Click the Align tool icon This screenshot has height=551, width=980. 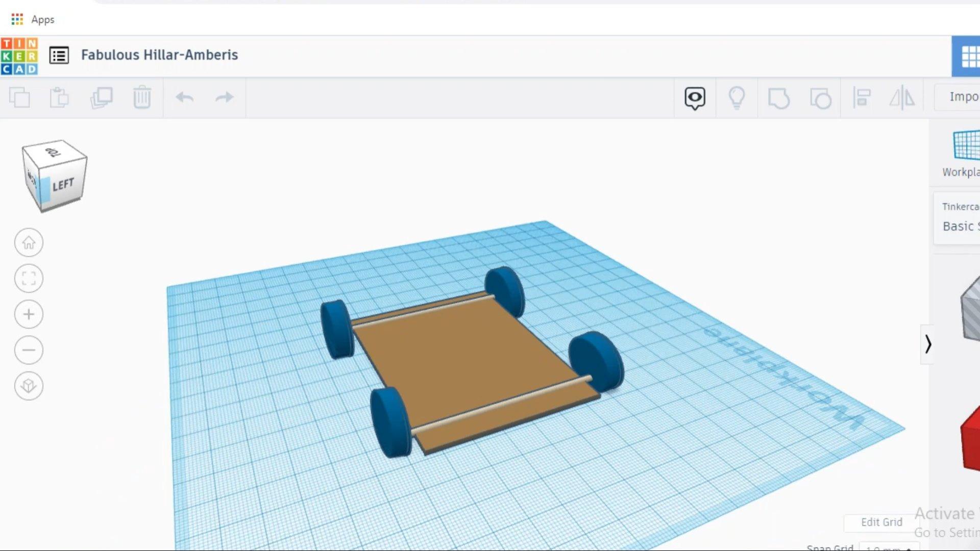(862, 97)
